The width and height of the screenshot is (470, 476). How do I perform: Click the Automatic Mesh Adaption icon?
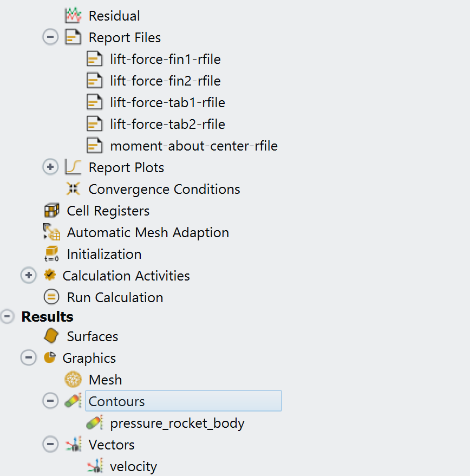51,232
